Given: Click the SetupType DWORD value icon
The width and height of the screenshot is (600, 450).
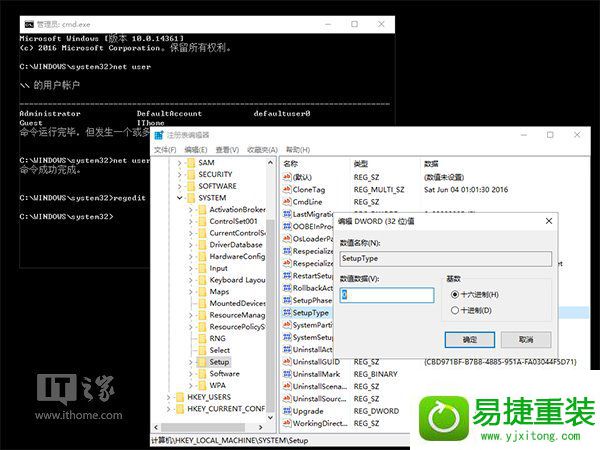Looking at the screenshot, I should [287, 313].
